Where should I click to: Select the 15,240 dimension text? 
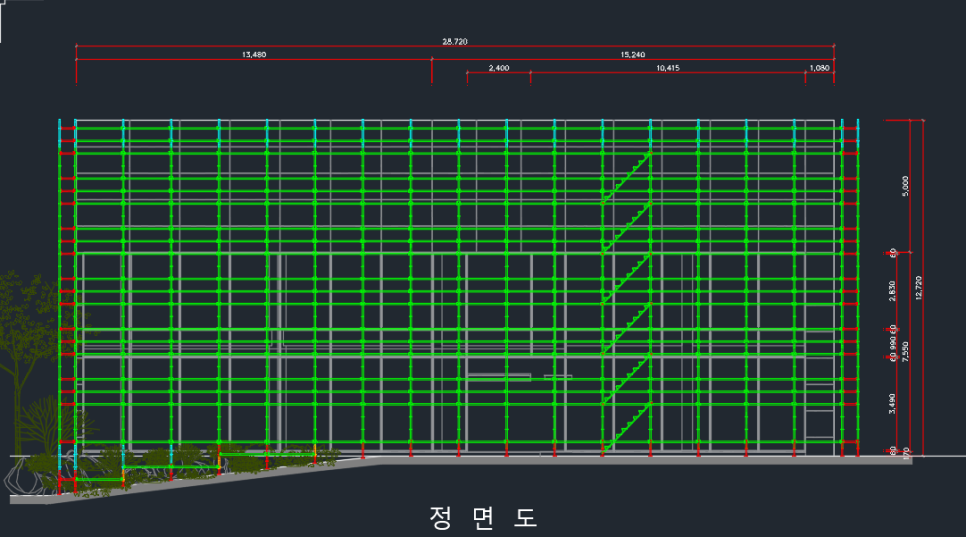[x=633, y=55]
